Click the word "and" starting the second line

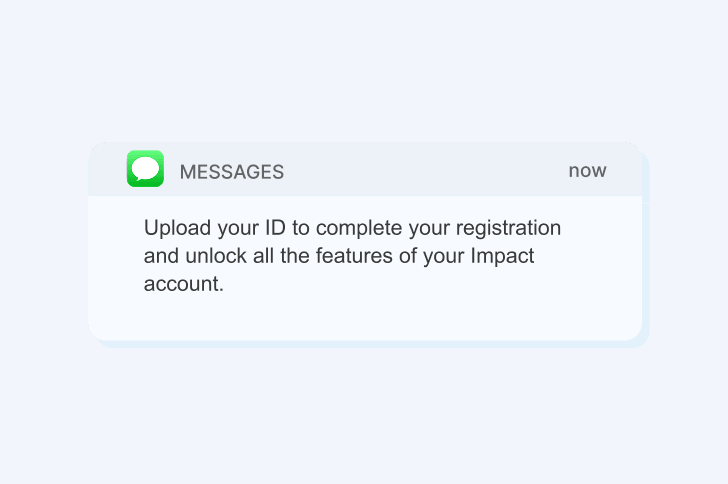(161, 256)
